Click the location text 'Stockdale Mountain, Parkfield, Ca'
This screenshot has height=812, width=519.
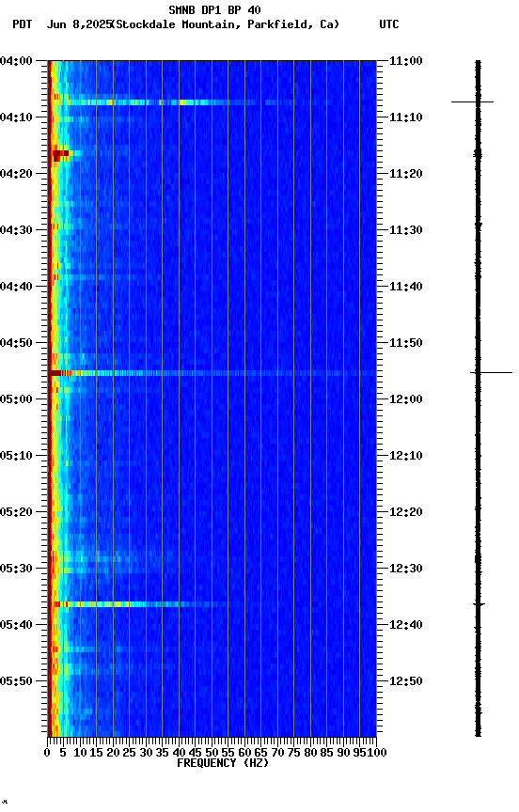[225, 24]
